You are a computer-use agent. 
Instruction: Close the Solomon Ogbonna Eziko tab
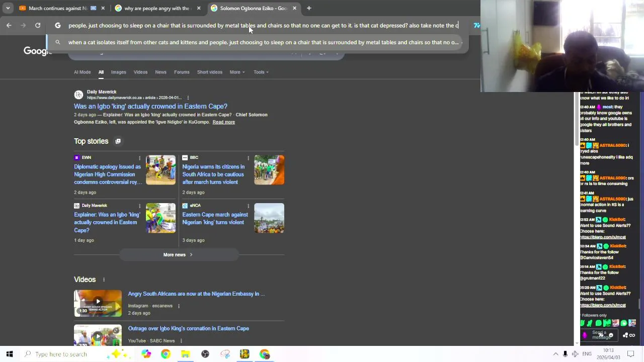pyautogui.click(x=294, y=8)
